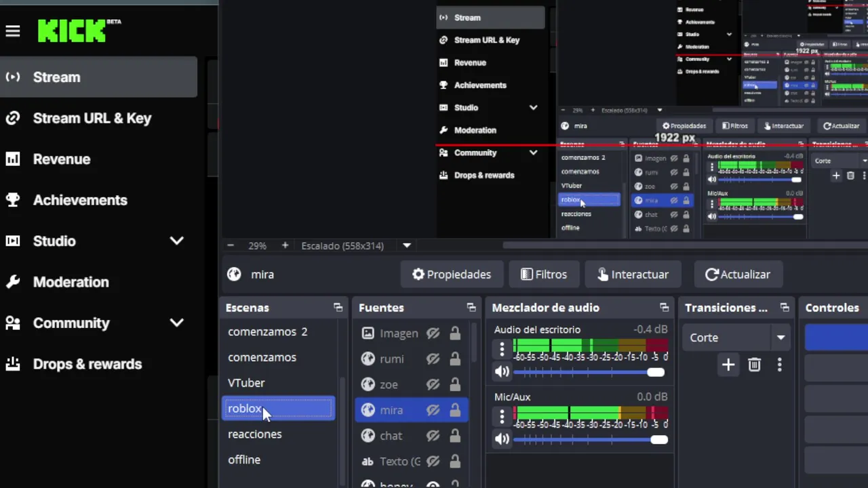Image resolution: width=868 pixels, height=488 pixels.
Task: Open options menu for Mic/Aux
Action: click(502, 416)
